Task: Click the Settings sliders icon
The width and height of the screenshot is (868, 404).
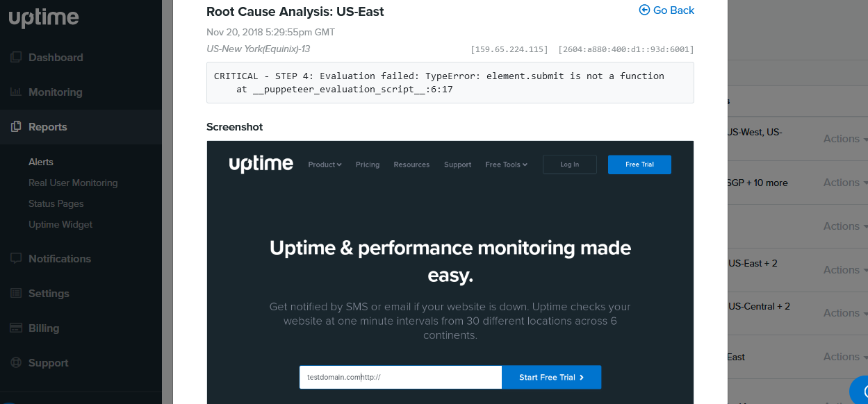Action: (x=16, y=293)
